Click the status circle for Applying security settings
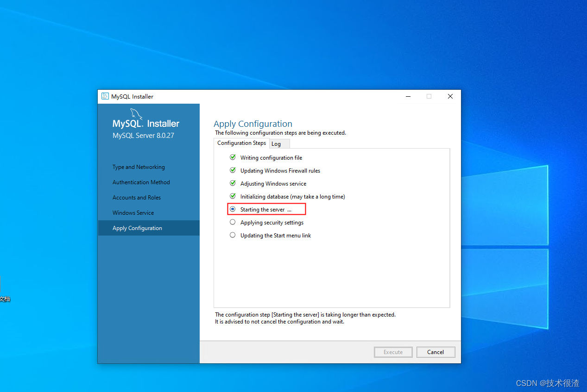587x392 pixels. (233, 222)
